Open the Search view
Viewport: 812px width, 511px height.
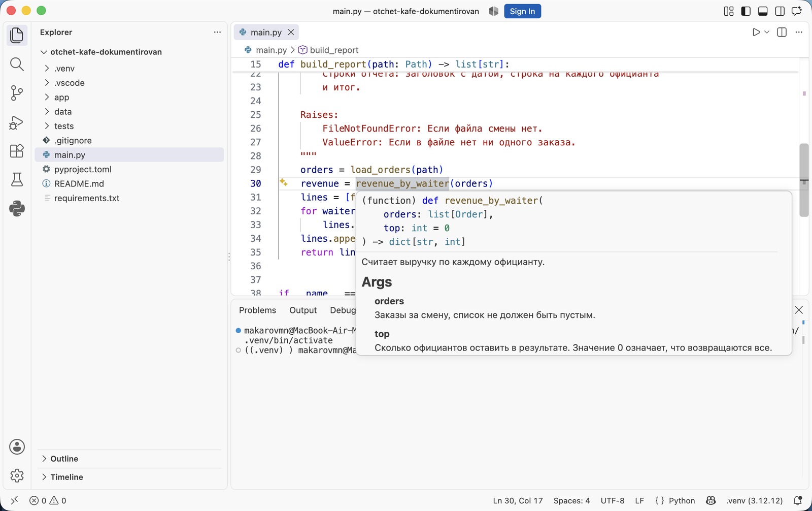point(17,64)
